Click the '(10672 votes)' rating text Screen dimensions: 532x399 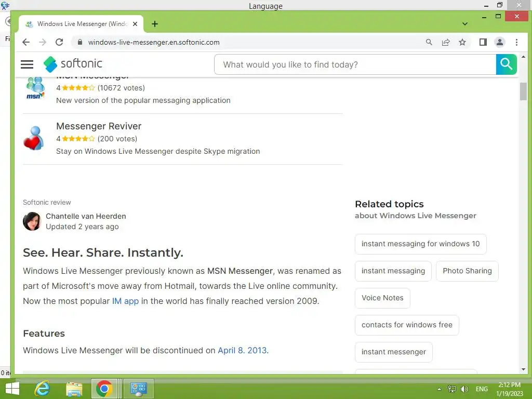[121, 88]
